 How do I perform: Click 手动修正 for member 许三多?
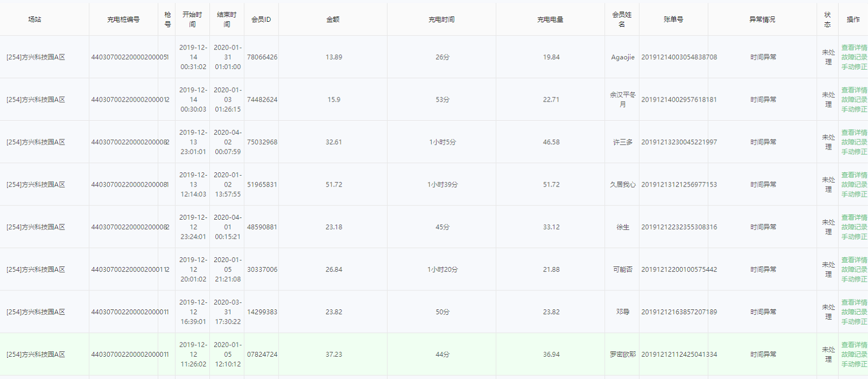[854, 152]
